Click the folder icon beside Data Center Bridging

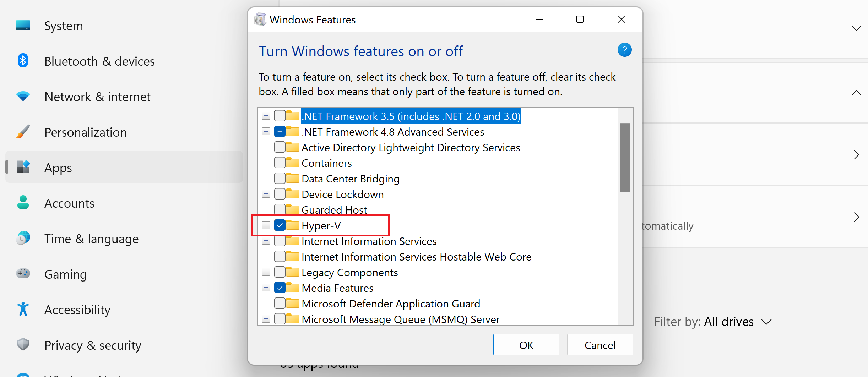pos(293,178)
